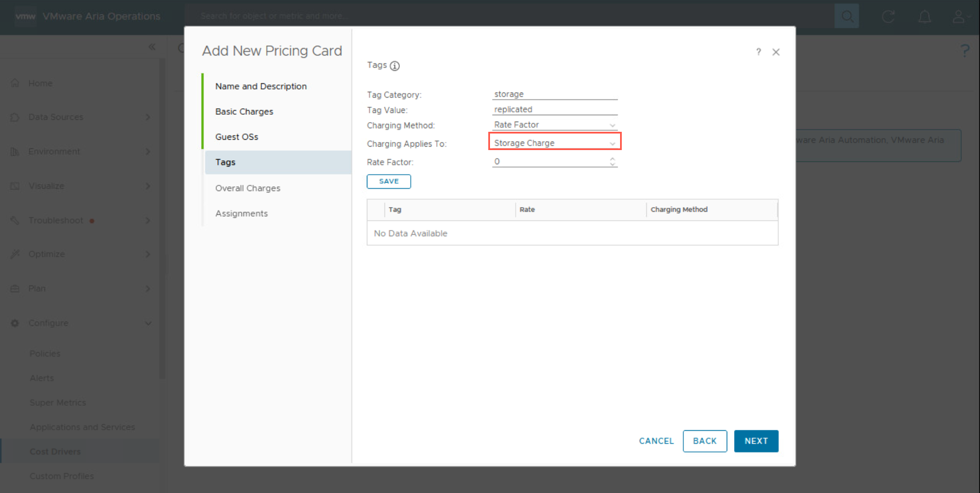Click the help question mark in dialog

(x=758, y=52)
